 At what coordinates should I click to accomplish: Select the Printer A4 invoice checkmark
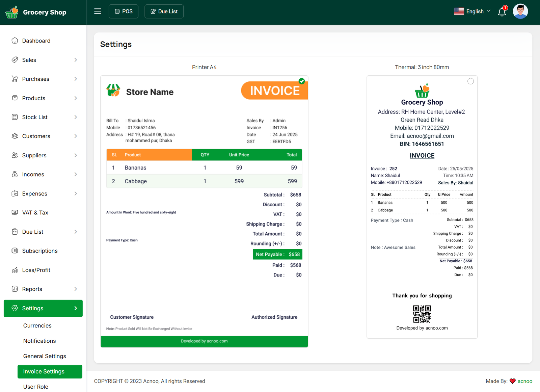[x=302, y=81]
